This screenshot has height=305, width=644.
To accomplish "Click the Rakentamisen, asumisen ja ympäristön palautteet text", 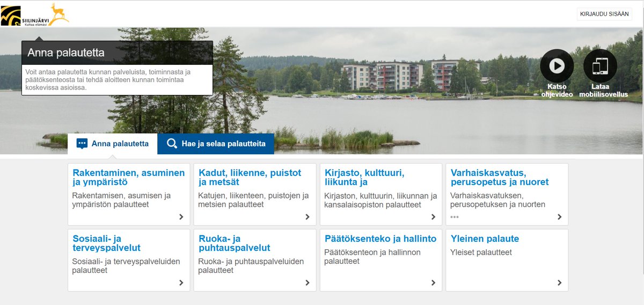I will coord(121,200).
